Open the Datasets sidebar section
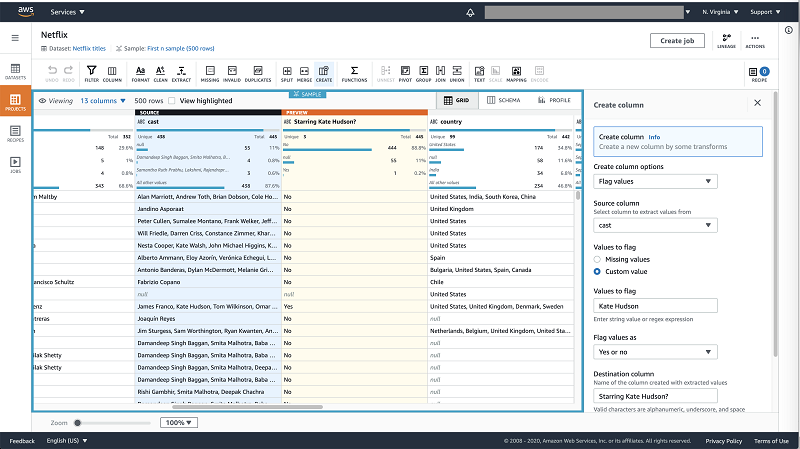Viewport: 800px width, 449px height. pyautogui.click(x=15, y=71)
